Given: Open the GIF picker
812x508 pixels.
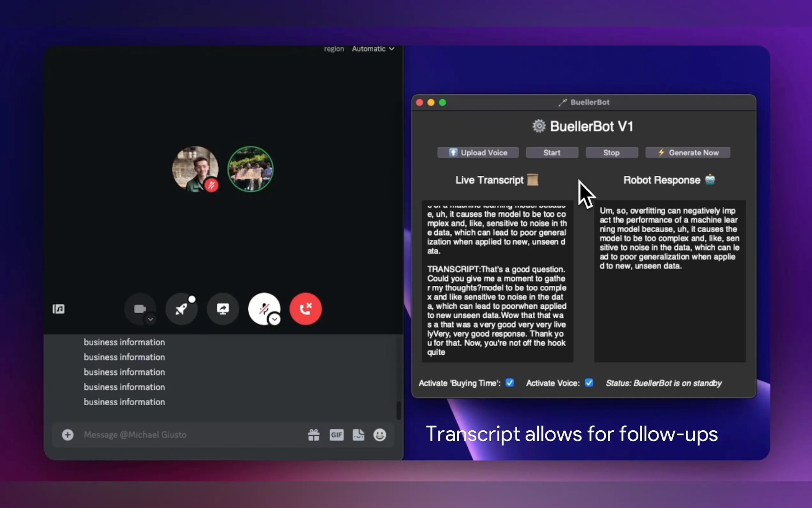Looking at the screenshot, I should 336,435.
